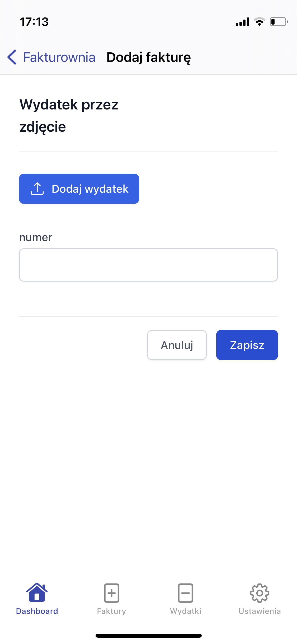The width and height of the screenshot is (297, 644).
Task: Tap the numer field label
Action: (36, 237)
